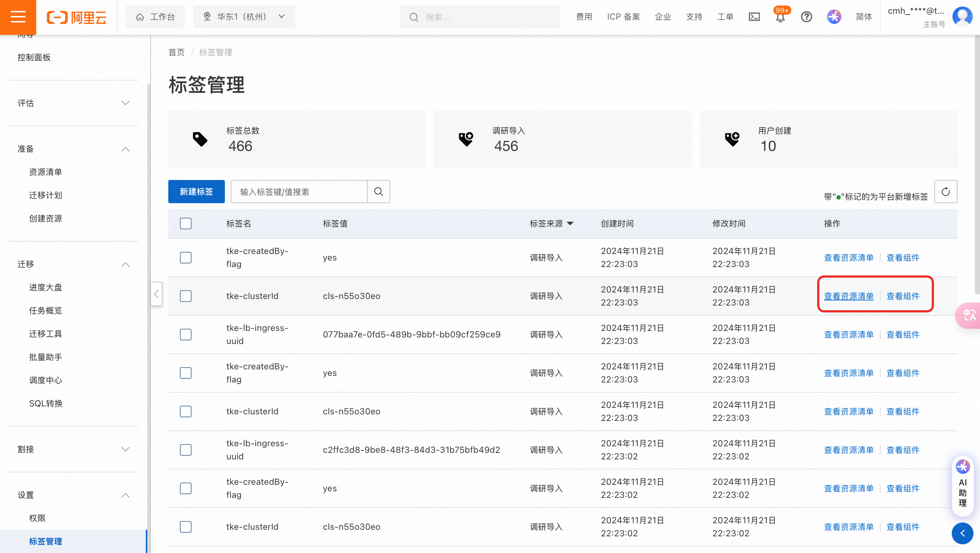This screenshot has width=980, height=553.
Task: Click 查看组件 for the last tke-clusterId row
Action: pyautogui.click(x=903, y=527)
